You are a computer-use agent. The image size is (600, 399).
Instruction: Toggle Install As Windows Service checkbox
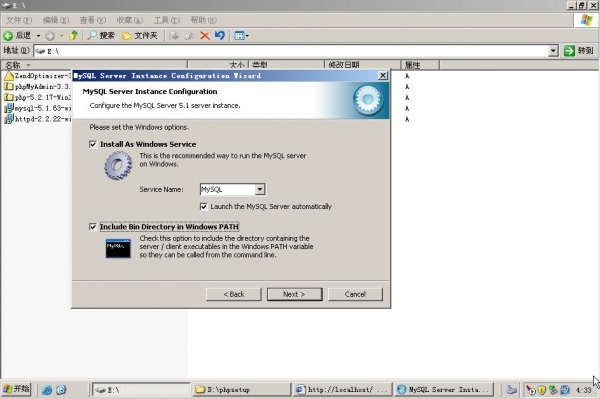click(93, 144)
